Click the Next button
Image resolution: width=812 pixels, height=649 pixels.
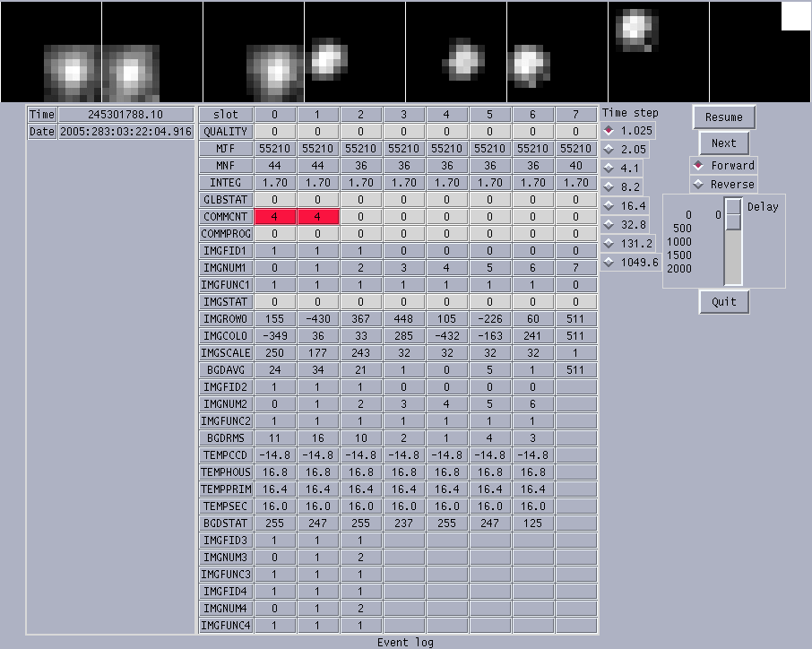pos(723,143)
